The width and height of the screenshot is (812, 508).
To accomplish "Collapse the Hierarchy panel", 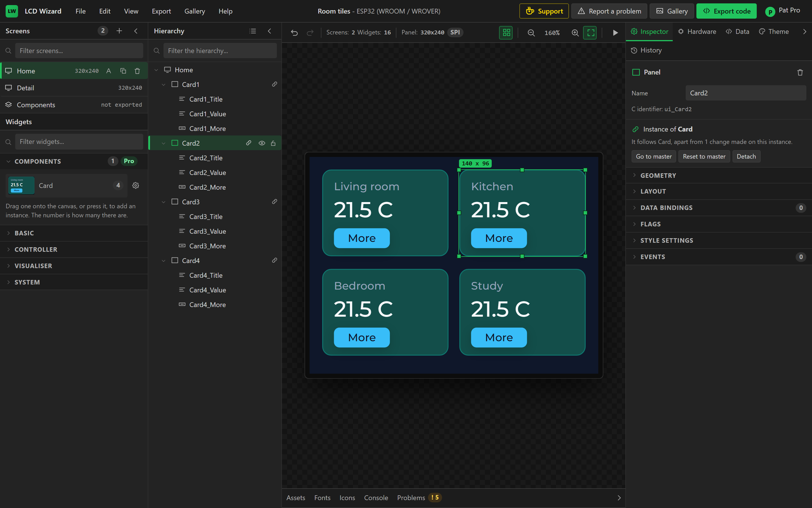I will (270, 31).
